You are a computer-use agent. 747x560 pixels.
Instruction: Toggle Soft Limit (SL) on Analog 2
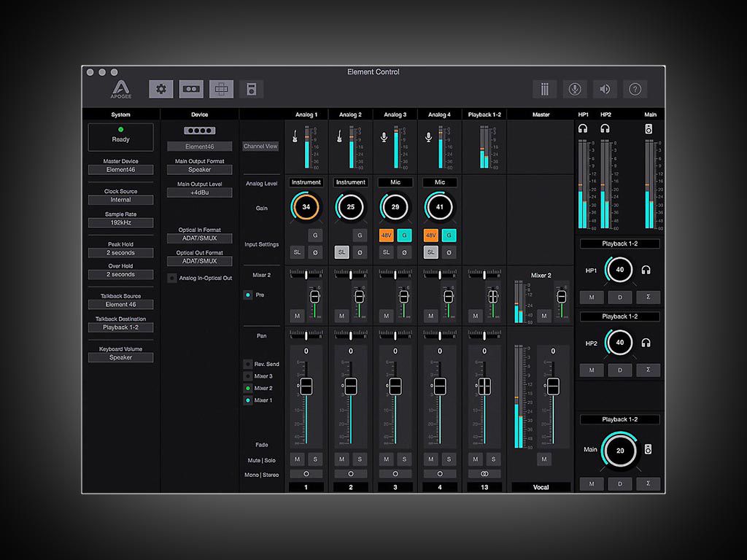click(341, 252)
